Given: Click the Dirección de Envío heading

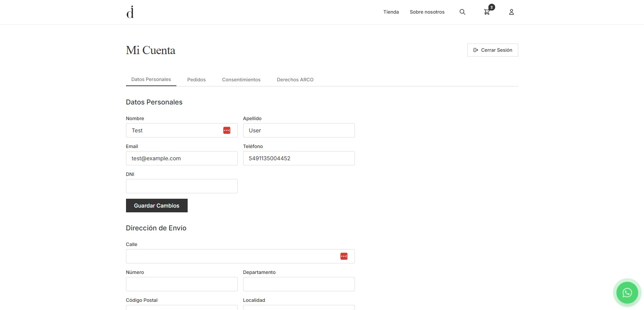Looking at the screenshot, I should (156, 228).
